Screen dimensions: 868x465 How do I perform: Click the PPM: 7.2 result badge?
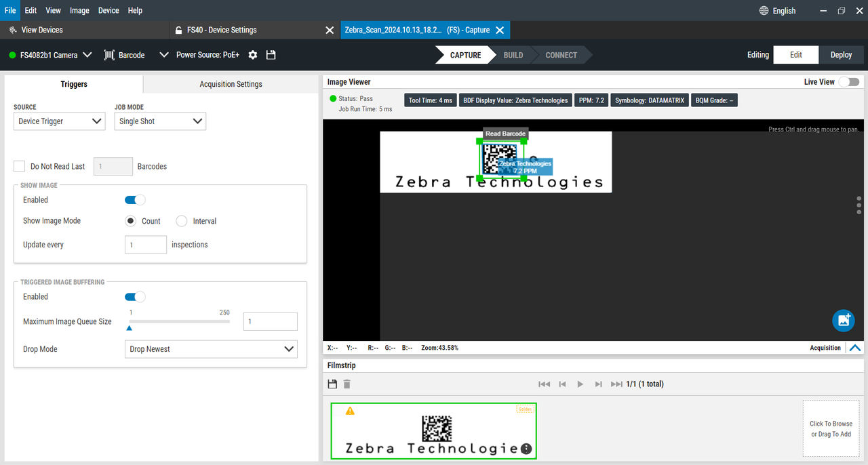(591, 100)
